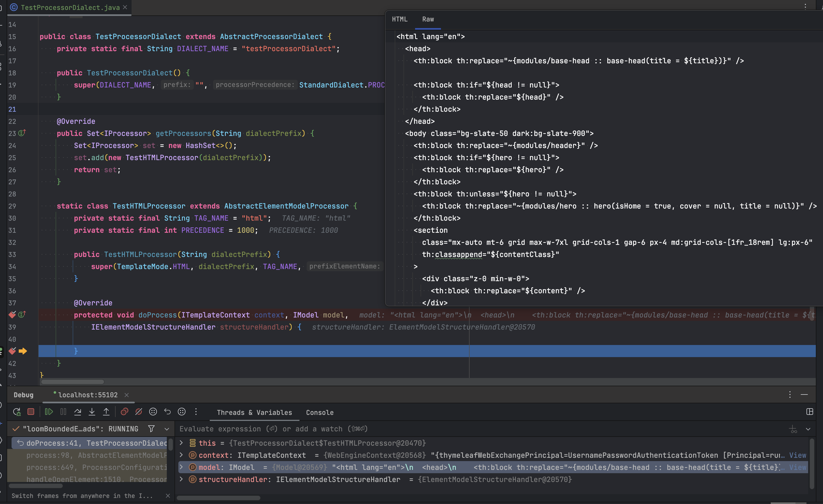Screen dimensions: 823x504
Task: Open the View Breakpoints dialog icon
Action: [x=124, y=412]
